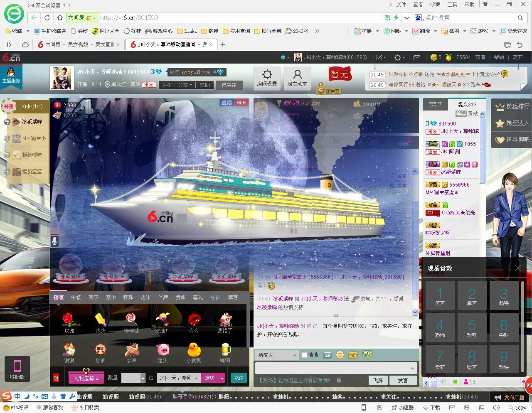The image size is (532, 413).
Task: Toggle the Hi-Fi audio mode
Action: tap(241, 103)
